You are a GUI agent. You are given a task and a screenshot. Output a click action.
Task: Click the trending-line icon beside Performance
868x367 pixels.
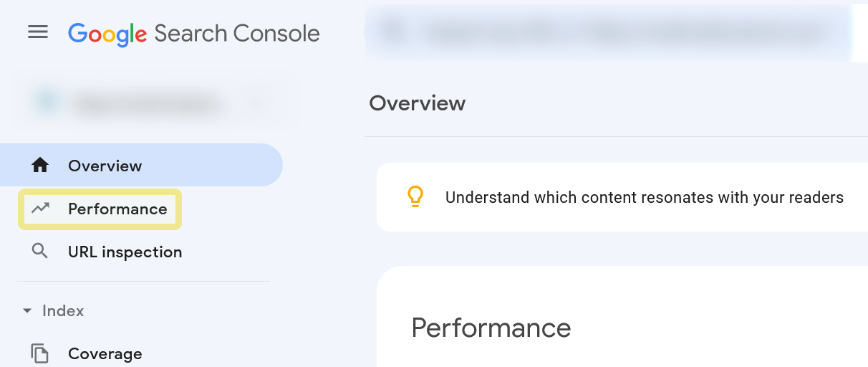click(x=40, y=209)
